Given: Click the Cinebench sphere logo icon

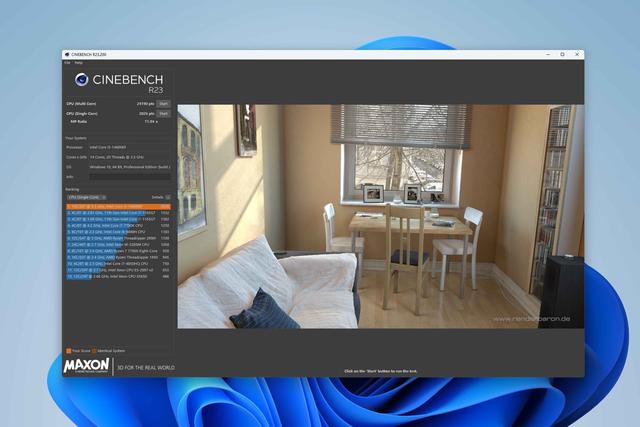Looking at the screenshot, I should click(x=81, y=80).
